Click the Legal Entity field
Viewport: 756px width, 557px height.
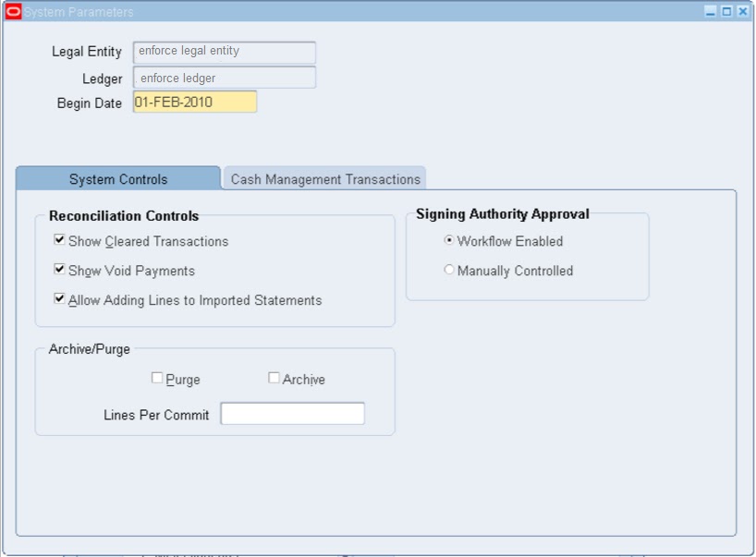224,52
